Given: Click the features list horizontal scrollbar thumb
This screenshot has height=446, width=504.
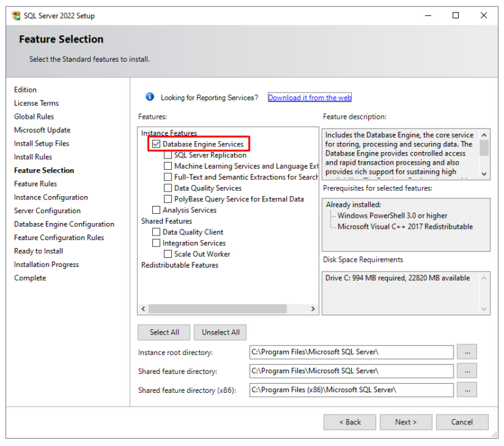Looking at the screenshot, I should pyautogui.click(x=218, y=309).
